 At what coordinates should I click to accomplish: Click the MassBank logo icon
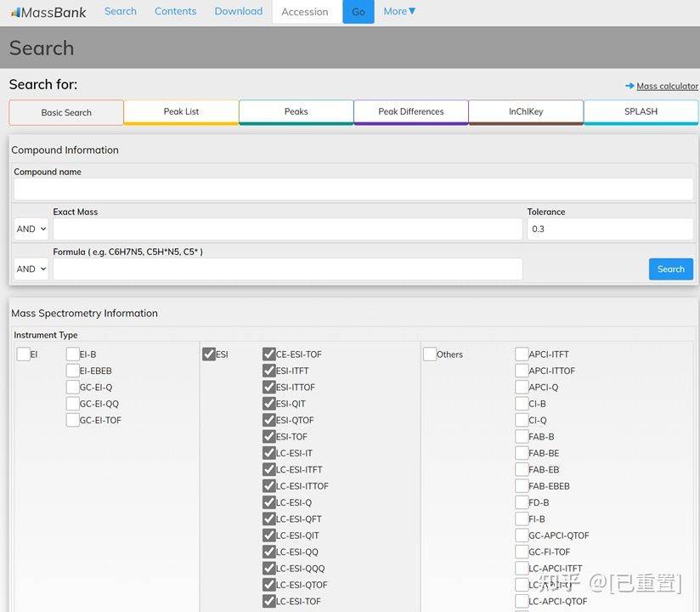[x=15, y=13]
